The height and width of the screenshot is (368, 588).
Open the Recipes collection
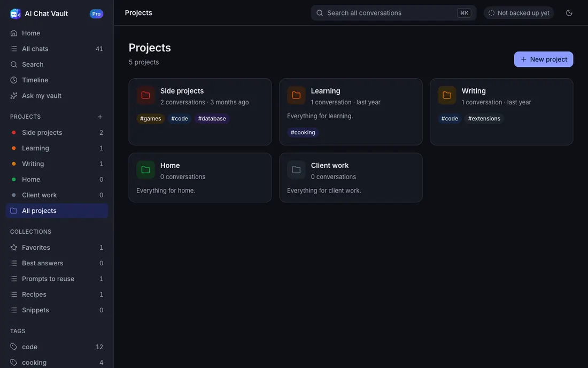point(57,295)
